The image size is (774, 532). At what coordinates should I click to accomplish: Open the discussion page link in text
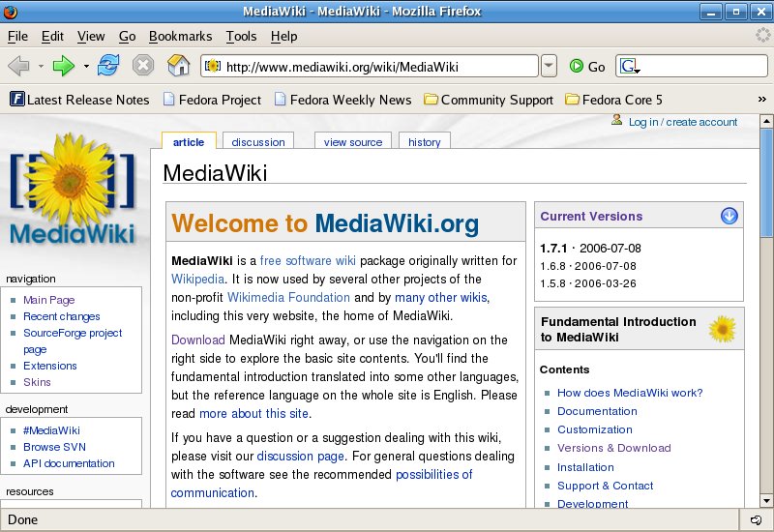click(x=300, y=456)
